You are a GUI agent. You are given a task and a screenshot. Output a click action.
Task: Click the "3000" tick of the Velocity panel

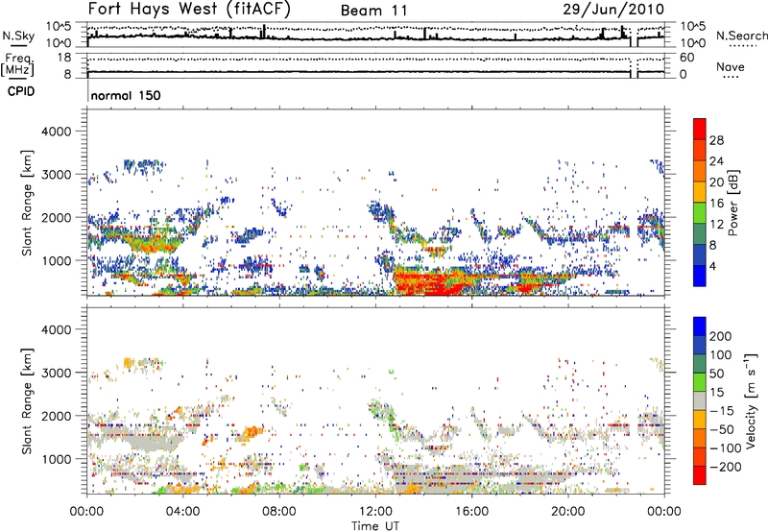[57, 373]
